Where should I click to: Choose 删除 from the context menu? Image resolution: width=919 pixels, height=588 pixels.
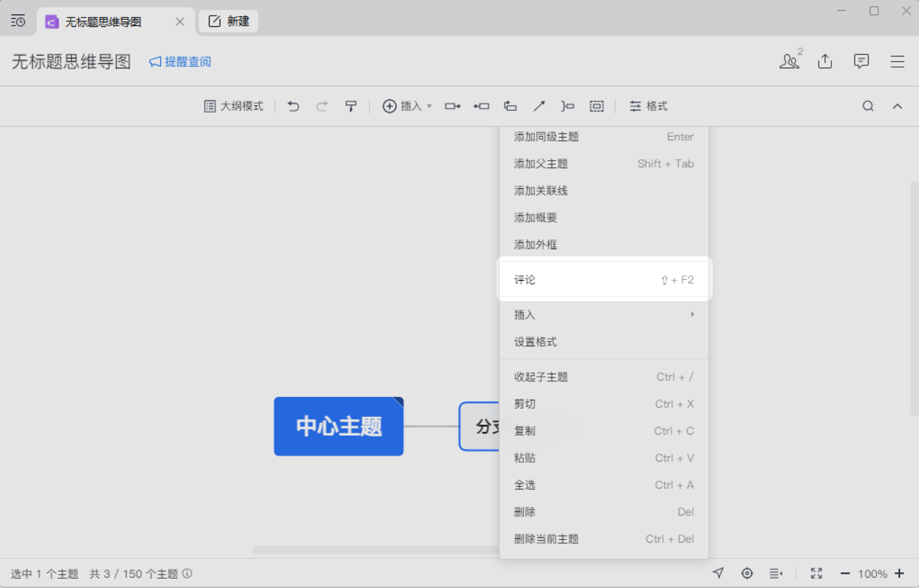[x=604, y=512]
